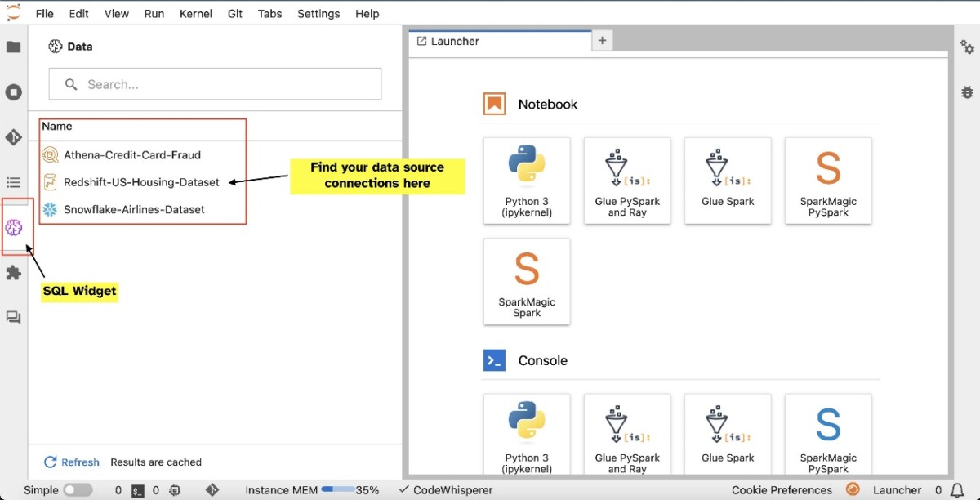980x500 pixels.
Task: Open the SQL data discovery widget icon
Action: (14, 227)
